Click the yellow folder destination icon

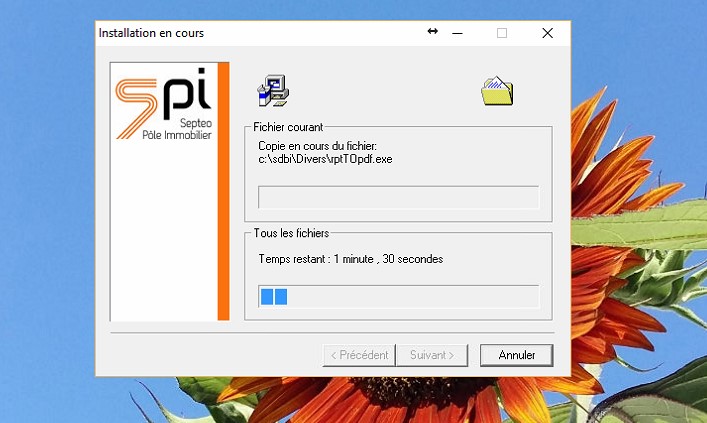click(497, 91)
